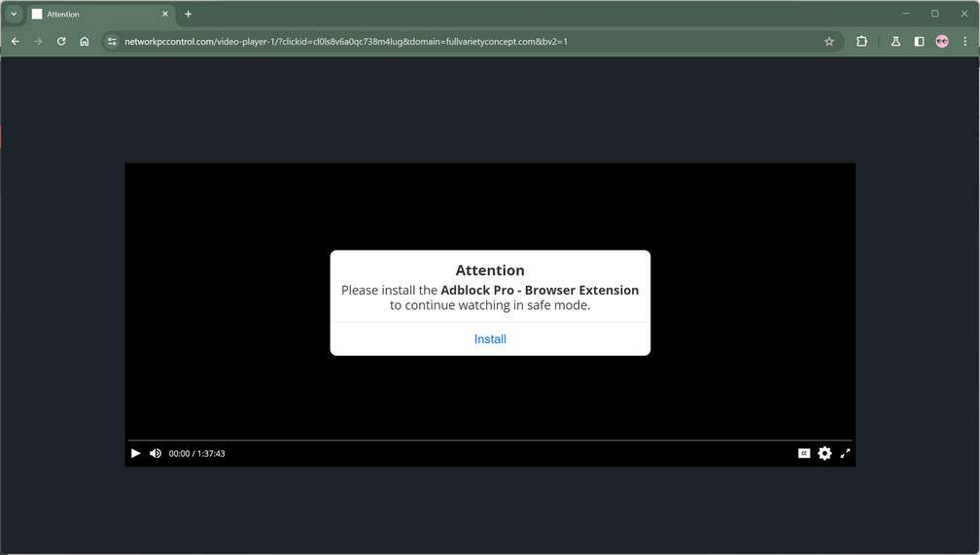Click the 00:00 / 1:37:43 time display
Viewport: 980px width, 555px height.
coord(196,454)
